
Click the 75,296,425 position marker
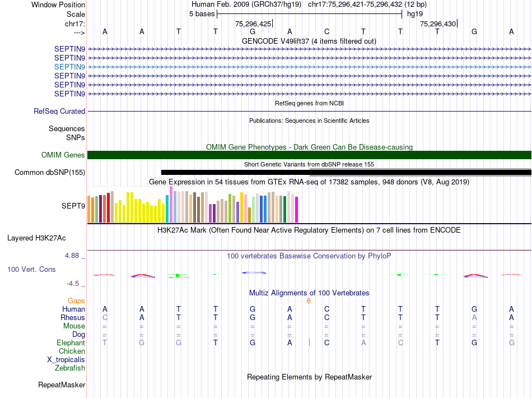click(x=254, y=24)
